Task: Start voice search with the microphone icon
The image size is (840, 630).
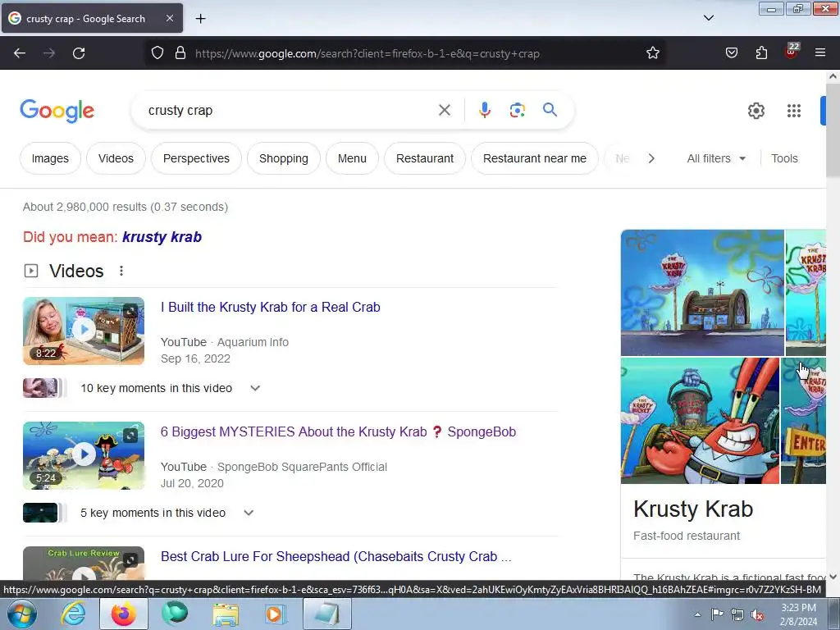Action: 484,111
